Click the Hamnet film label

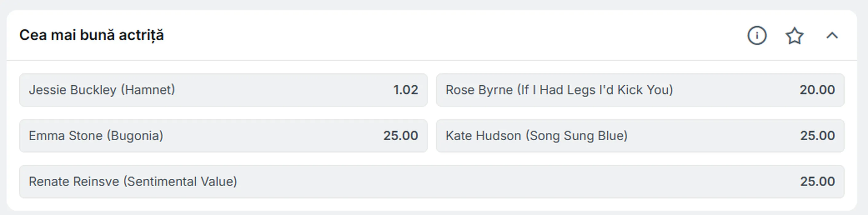click(148, 90)
